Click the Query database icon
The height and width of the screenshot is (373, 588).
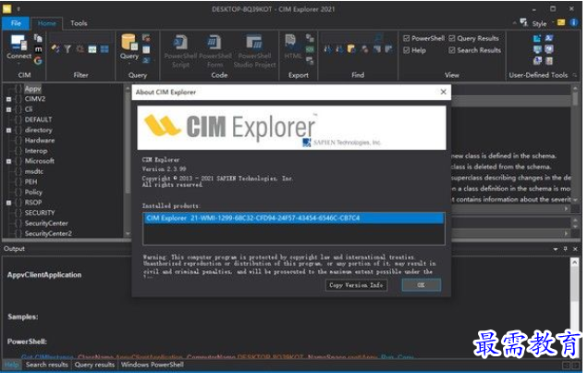coord(129,42)
